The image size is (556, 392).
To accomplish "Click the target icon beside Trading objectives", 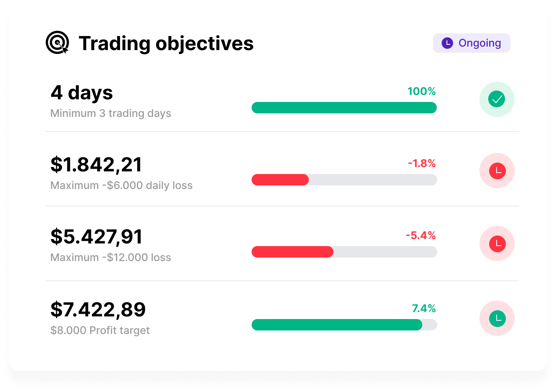I will point(58,43).
